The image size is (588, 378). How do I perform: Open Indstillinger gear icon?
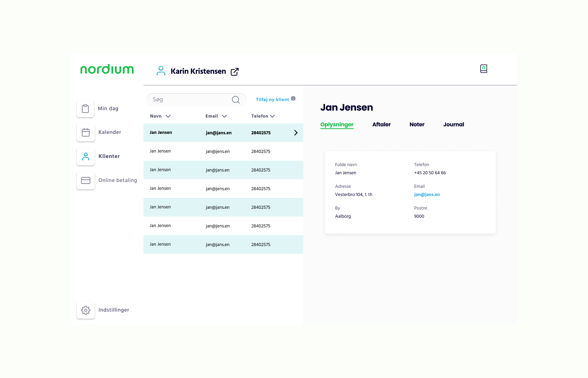pos(86,310)
